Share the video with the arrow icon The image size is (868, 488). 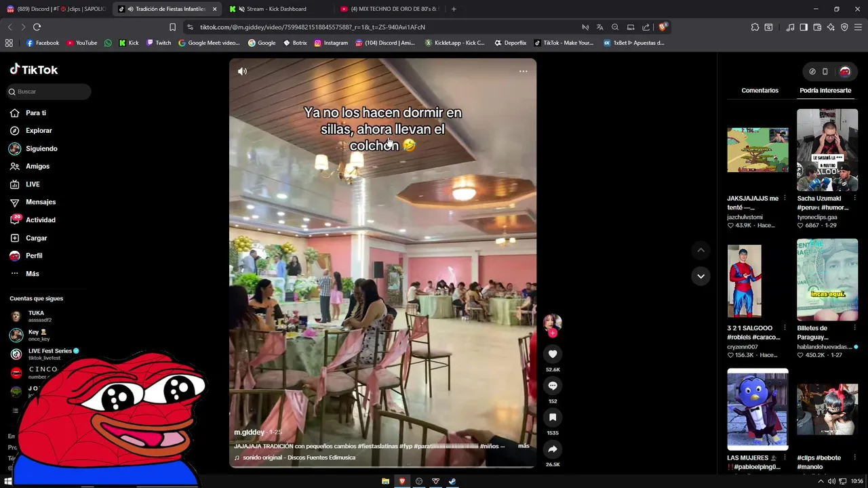[x=553, y=449]
